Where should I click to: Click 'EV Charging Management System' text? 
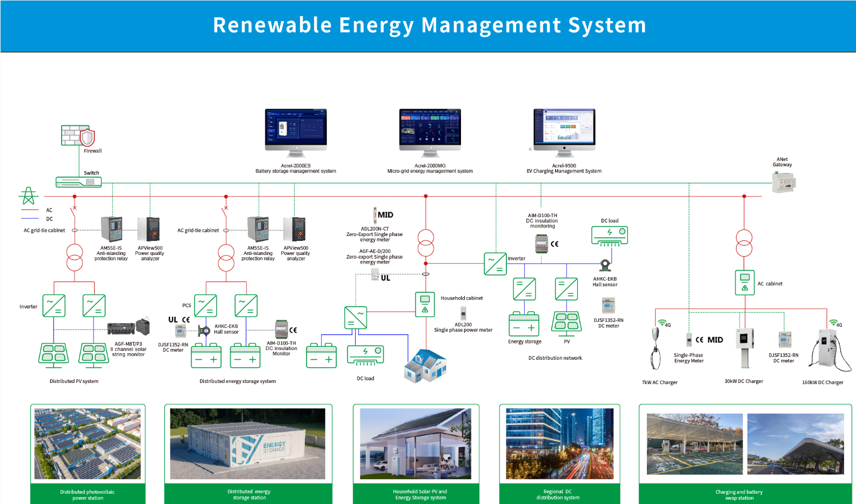564,171
